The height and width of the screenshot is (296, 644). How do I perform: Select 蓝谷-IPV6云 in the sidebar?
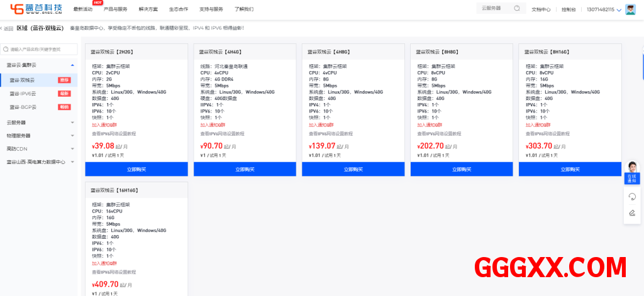(x=23, y=94)
